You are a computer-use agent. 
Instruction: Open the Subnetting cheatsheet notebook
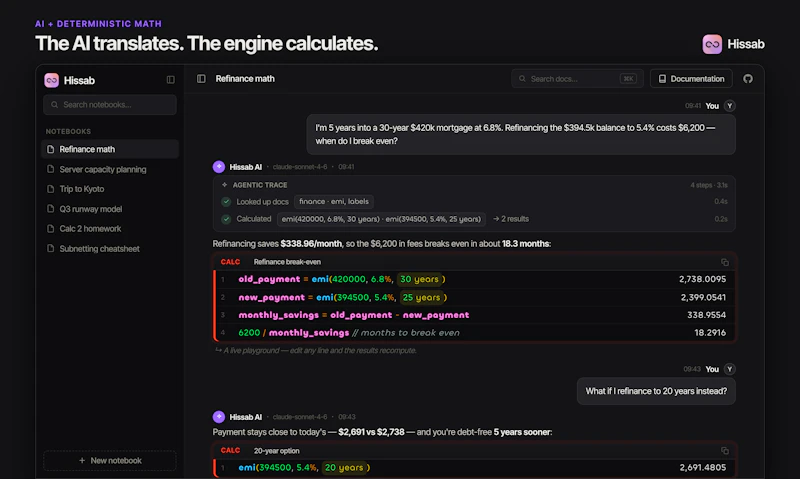(110, 248)
